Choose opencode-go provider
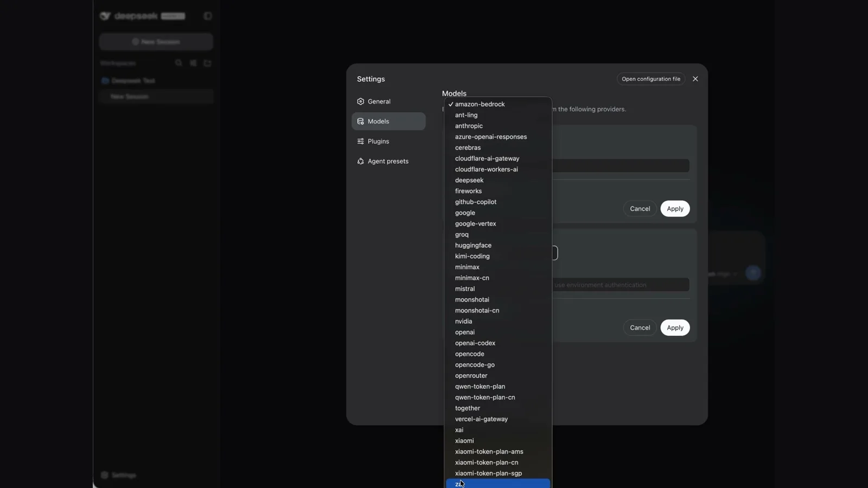The image size is (868, 488). tap(498, 364)
